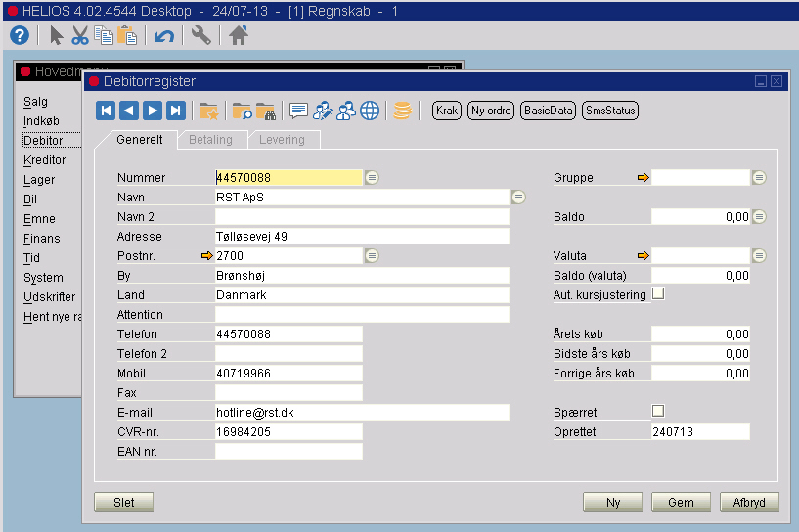Viewport: 799px width, 532px height.
Task: Switch to the Generelt tab
Action: click(x=140, y=140)
